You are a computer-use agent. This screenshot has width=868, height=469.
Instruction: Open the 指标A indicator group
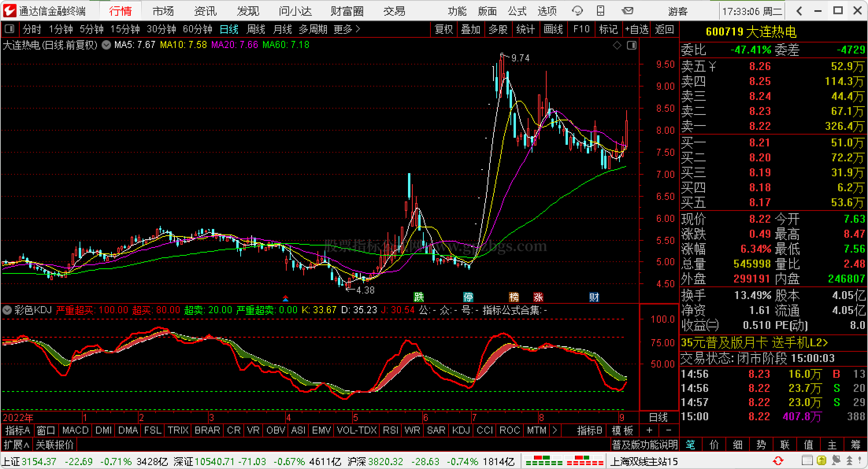click(18, 430)
